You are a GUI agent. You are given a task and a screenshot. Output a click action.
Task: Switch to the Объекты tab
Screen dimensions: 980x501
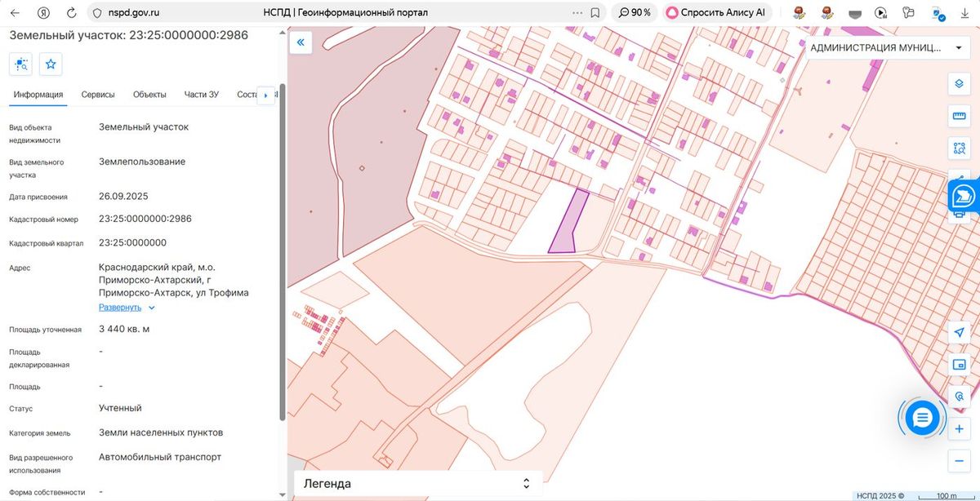(x=149, y=95)
